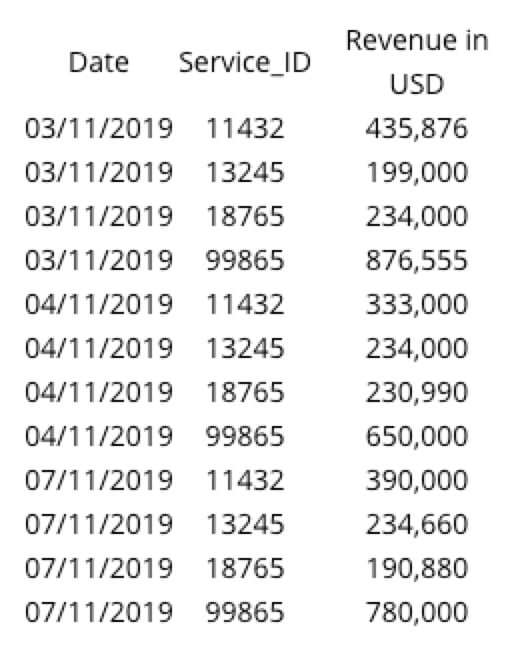
Task: Select the revenue cell 230,990
Action: [417, 392]
